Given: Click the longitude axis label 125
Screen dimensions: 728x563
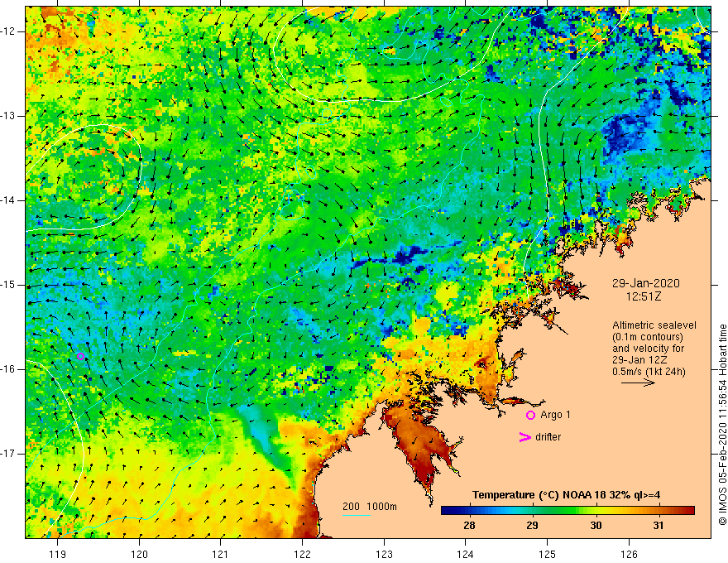Looking at the screenshot, I should [548, 554].
